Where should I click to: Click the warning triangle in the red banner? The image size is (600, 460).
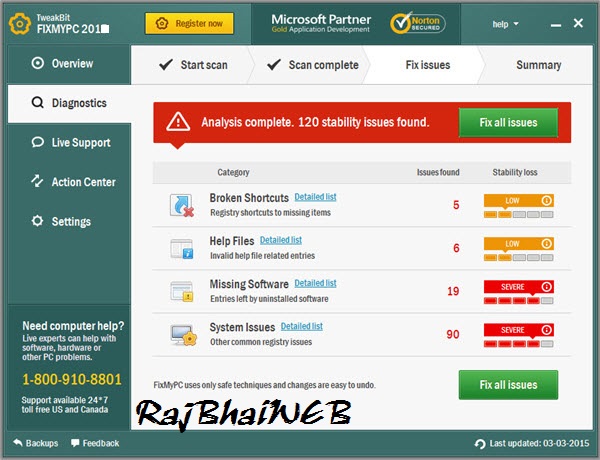[x=178, y=122]
